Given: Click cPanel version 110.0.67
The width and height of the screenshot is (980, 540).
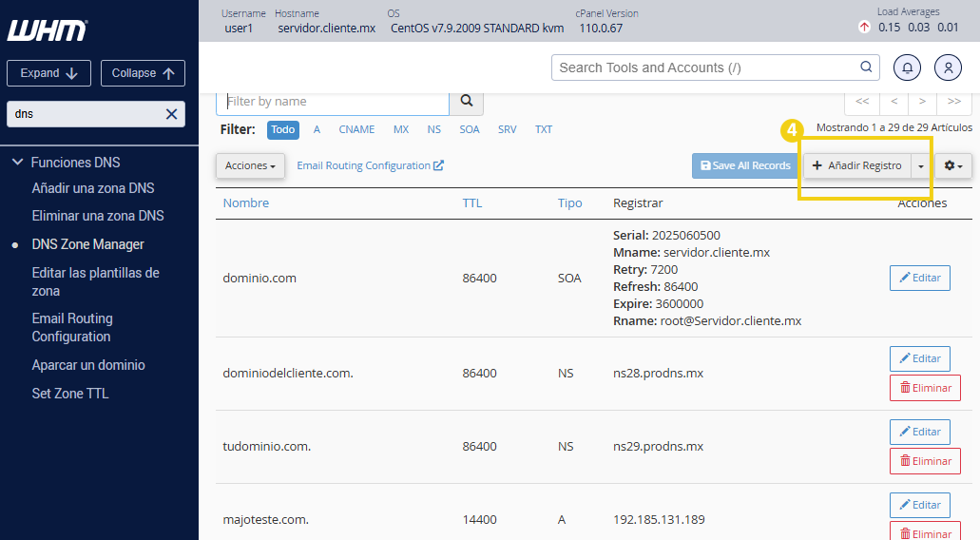Looking at the screenshot, I should click(x=601, y=29).
